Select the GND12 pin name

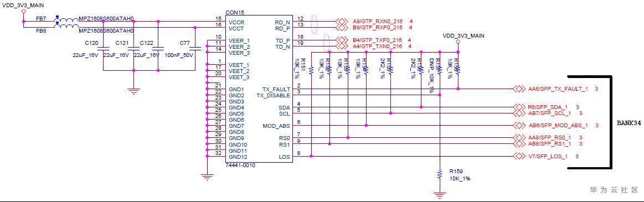[238, 157]
